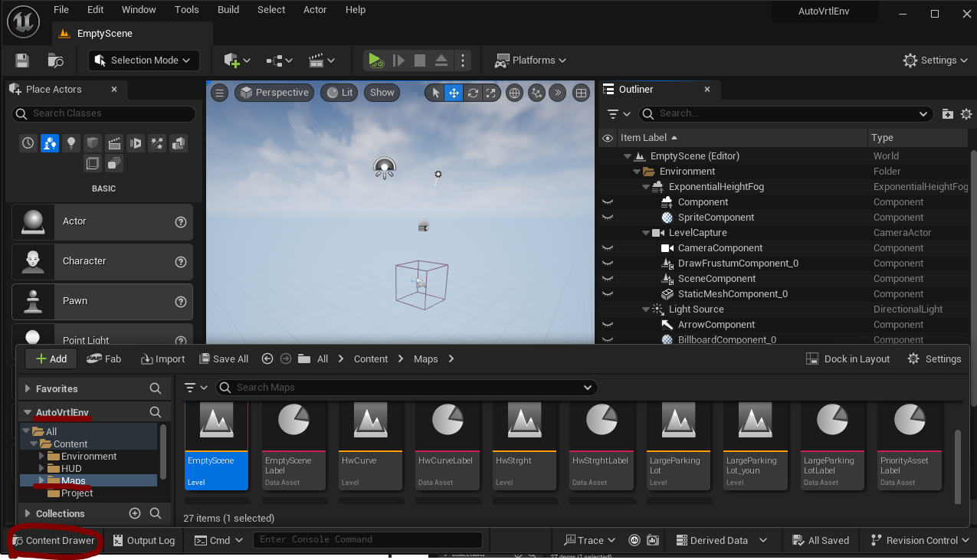This screenshot has width=977, height=560.
Task: Open the cinematics clapperboard menu
Action: [322, 61]
